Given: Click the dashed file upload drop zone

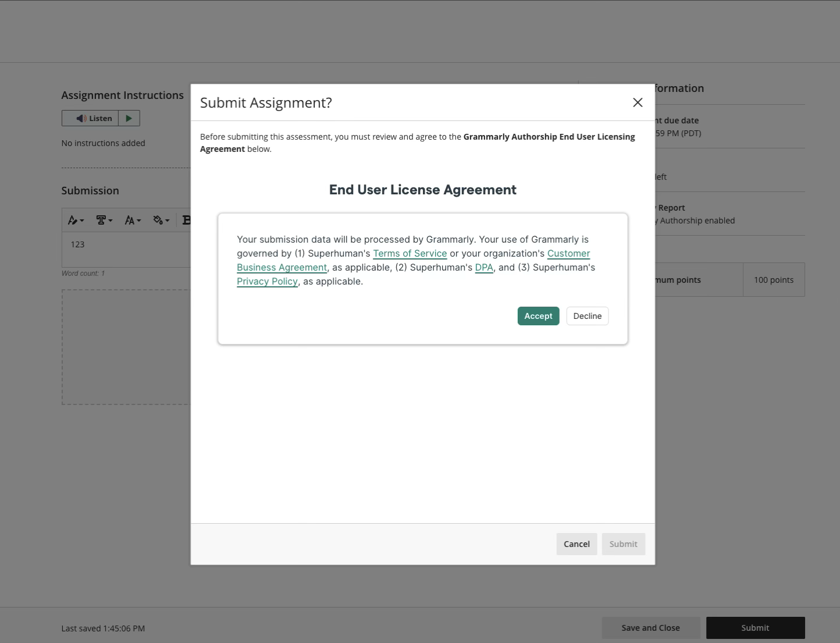Looking at the screenshot, I should 126,347.
